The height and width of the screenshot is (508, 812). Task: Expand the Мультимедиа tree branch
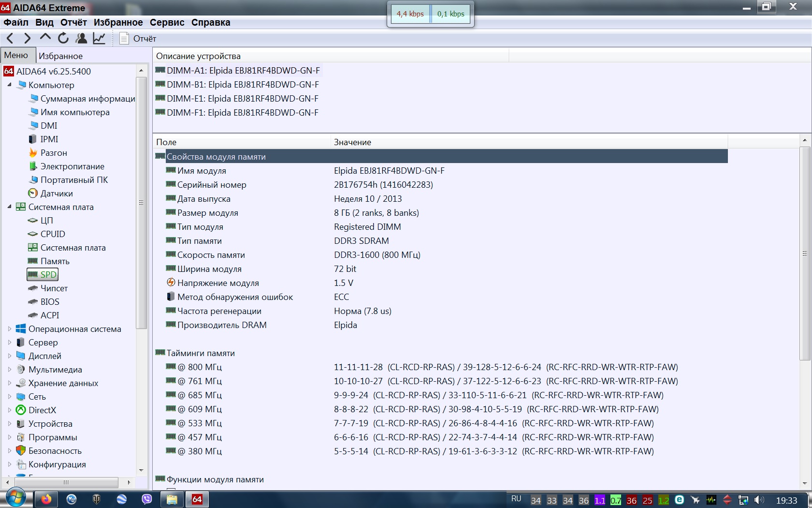tap(9, 369)
